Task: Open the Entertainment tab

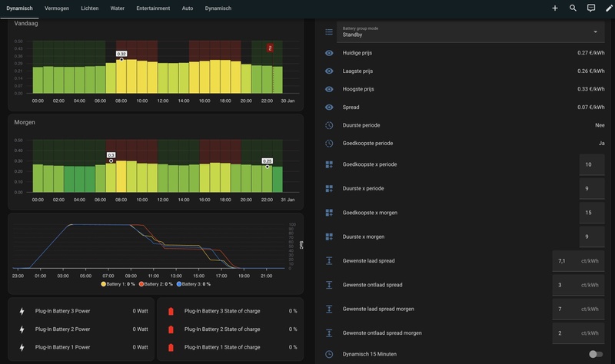Action: coord(153,8)
